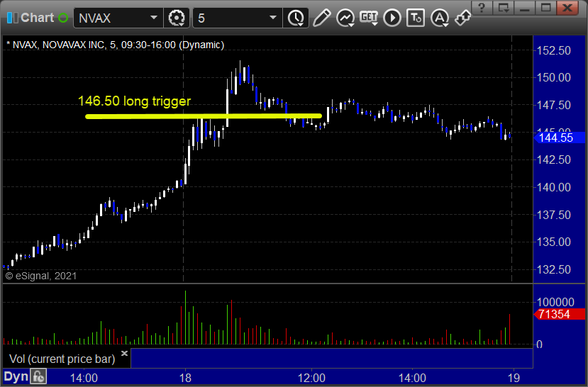Image resolution: width=588 pixels, height=387 pixels.
Task: Open the symbol settings gear menu
Action: point(176,18)
